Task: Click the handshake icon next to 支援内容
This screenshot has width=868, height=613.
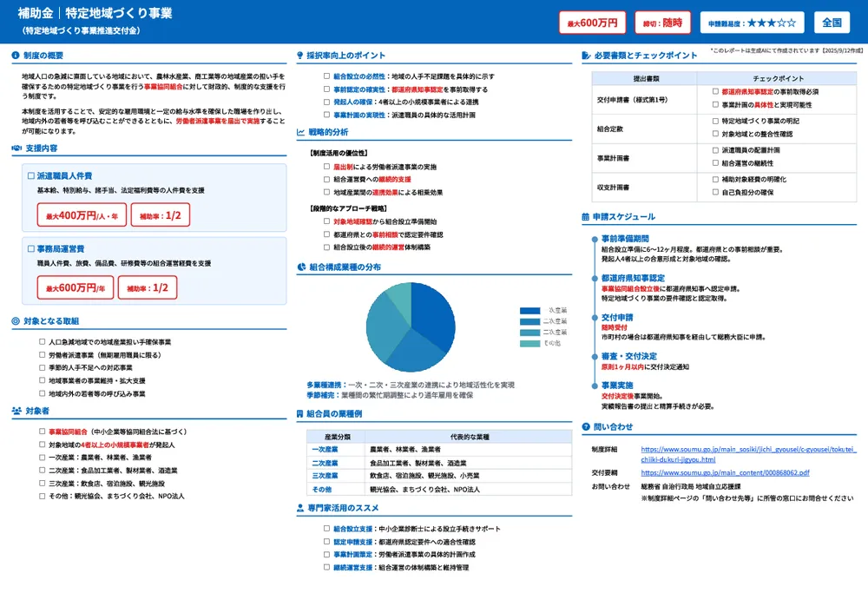Action: click(x=16, y=148)
